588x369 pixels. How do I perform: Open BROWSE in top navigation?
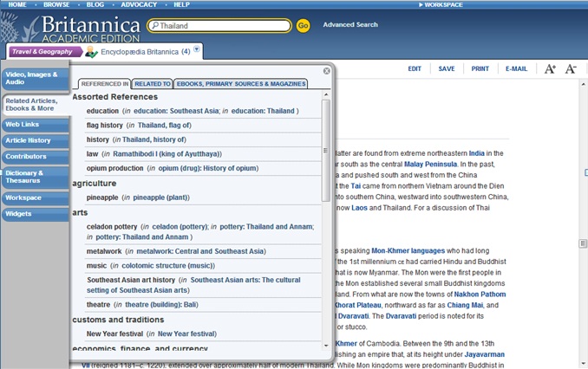(56, 4)
